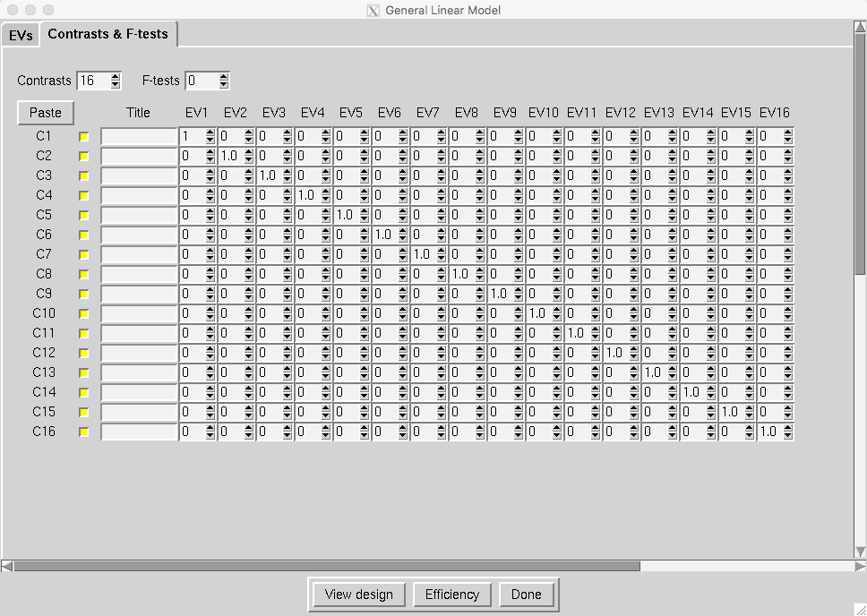Step the C13 EV3 spinner arrows

pyautogui.click(x=287, y=372)
